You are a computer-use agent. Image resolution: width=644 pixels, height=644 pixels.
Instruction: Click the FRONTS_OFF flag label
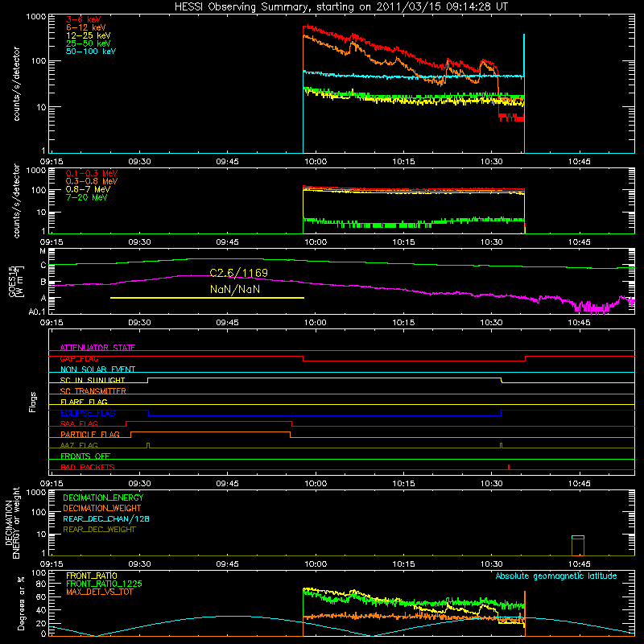point(85,456)
